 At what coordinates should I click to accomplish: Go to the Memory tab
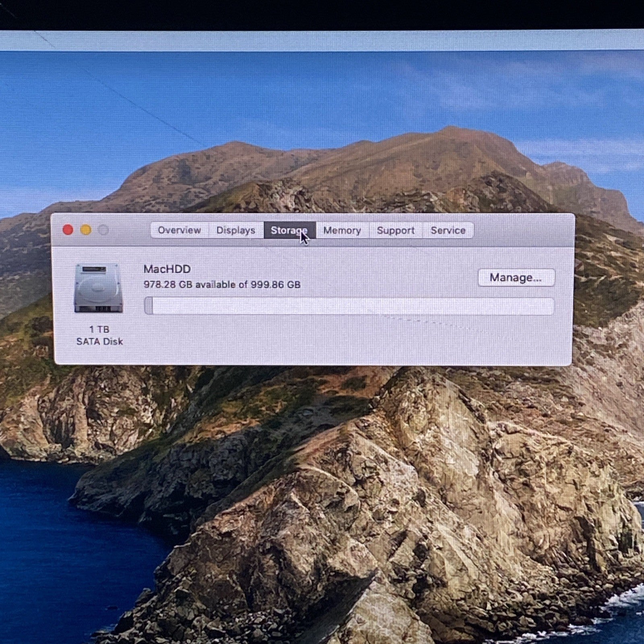342,230
